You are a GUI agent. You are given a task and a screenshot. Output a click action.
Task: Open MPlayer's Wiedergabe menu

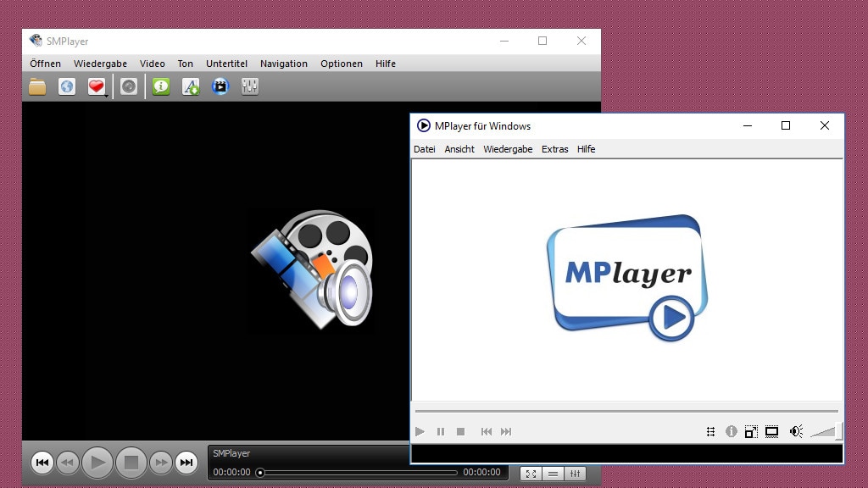508,149
